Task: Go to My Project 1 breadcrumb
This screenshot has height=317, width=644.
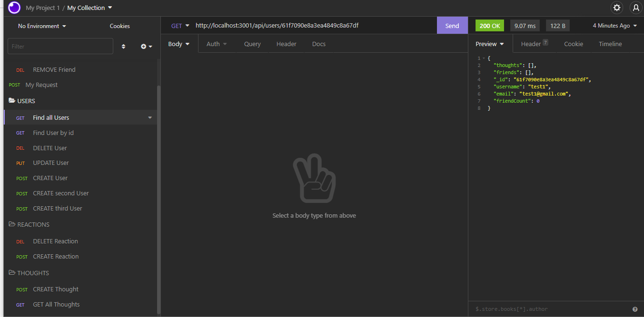Action: pos(43,8)
